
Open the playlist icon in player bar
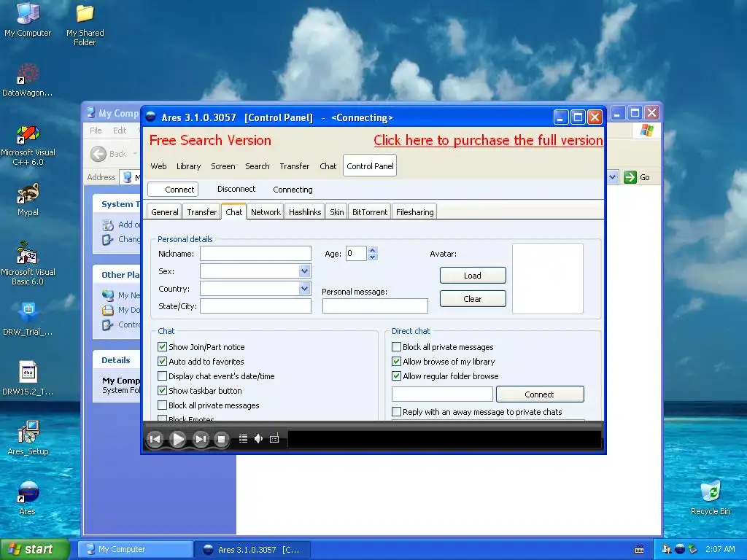[243, 438]
